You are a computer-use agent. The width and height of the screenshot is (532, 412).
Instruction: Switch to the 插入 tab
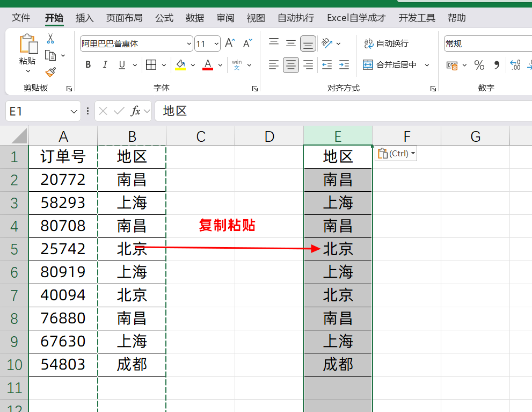[x=84, y=18]
